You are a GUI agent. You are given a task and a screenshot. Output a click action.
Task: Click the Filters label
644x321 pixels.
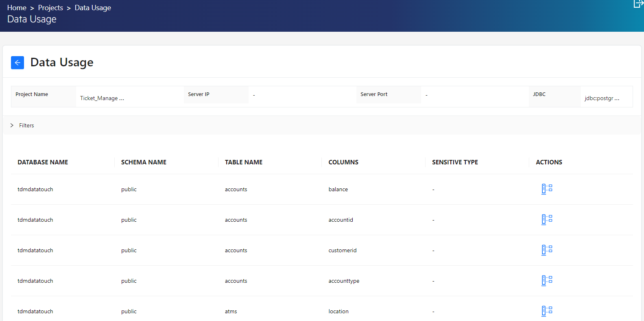pos(26,125)
